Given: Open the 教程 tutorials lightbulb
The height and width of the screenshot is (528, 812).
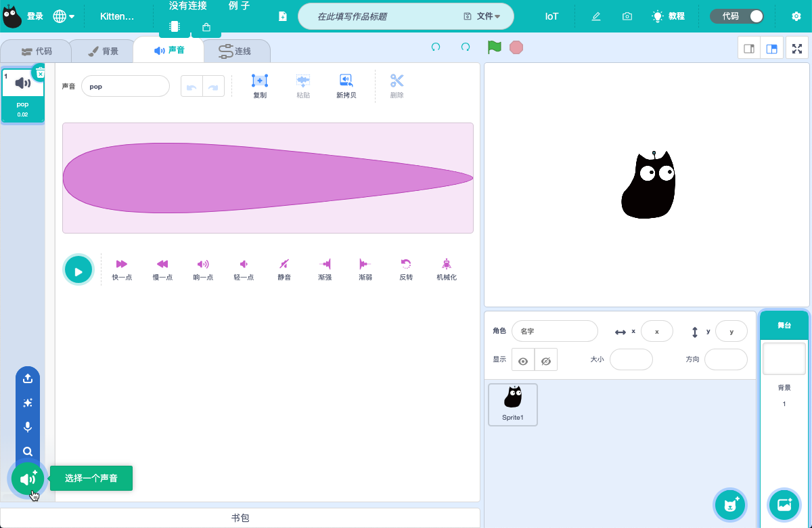Looking at the screenshot, I should [x=669, y=16].
